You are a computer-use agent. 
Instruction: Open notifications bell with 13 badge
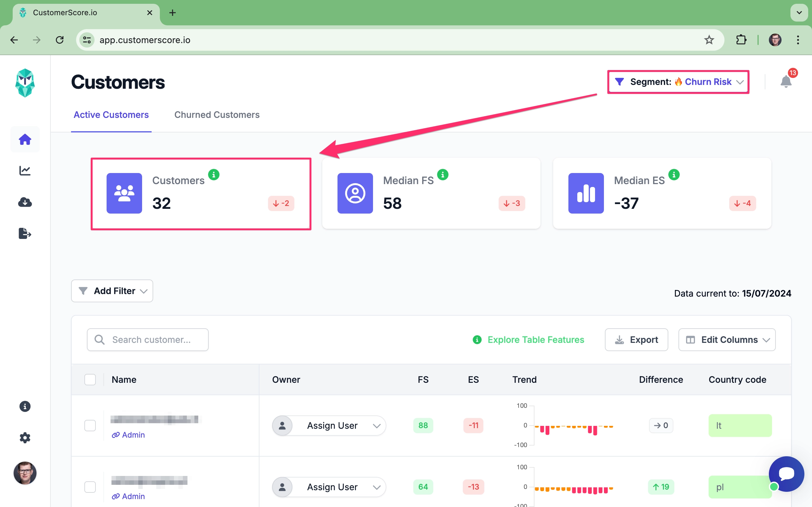tap(785, 81)
